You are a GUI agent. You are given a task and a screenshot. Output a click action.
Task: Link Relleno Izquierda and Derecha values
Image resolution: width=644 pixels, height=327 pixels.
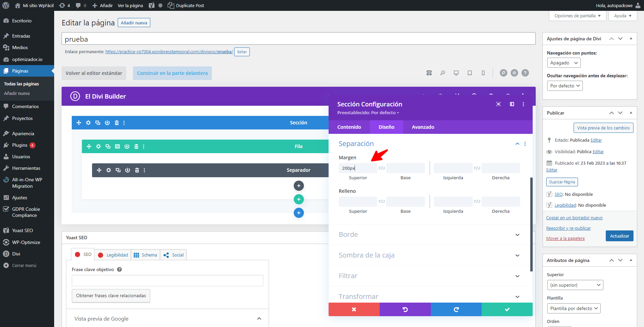pyautogui.click(x=477, y=201)
